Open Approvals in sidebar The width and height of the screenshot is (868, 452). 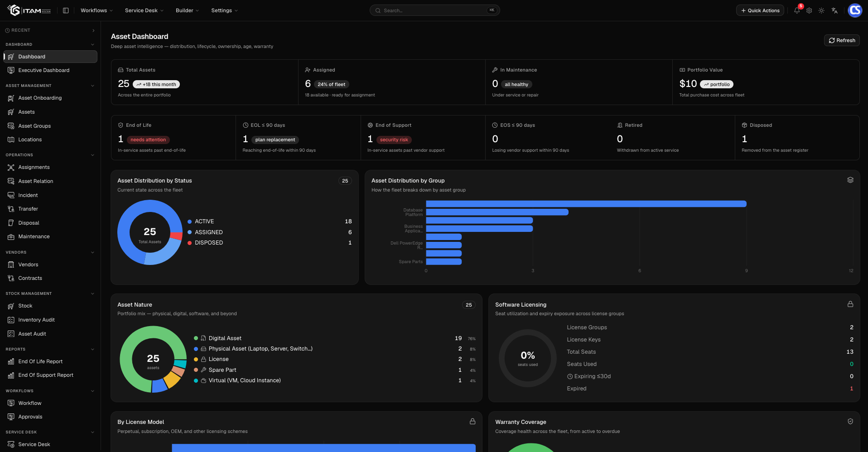tap(50, 417)
